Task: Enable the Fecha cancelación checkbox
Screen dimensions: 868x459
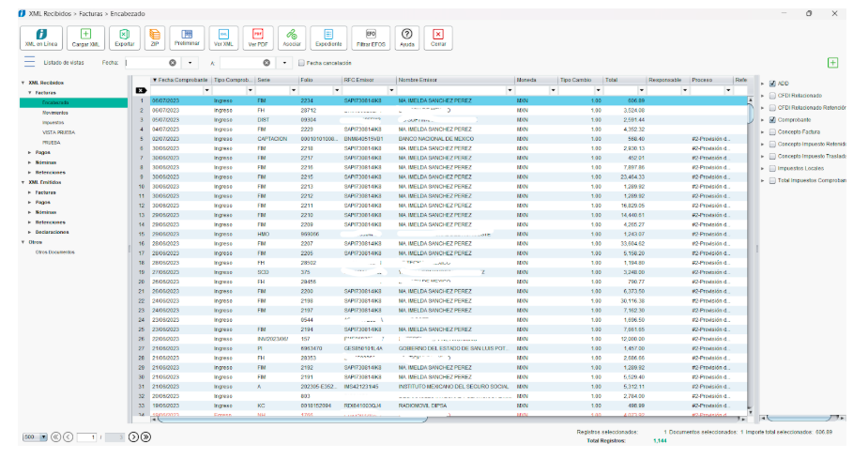Action: (300, 63)
